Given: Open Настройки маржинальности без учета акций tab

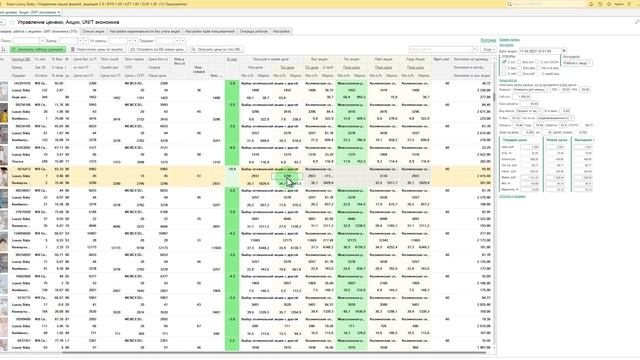Looking at the screenshot, I should [144, 31].
